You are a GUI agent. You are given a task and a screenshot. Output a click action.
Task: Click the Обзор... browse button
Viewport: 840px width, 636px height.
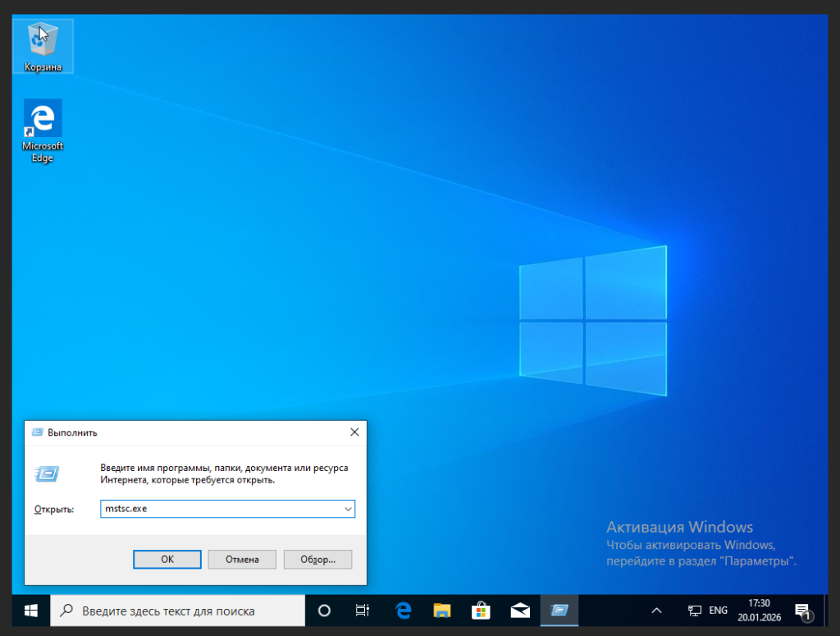317,559
